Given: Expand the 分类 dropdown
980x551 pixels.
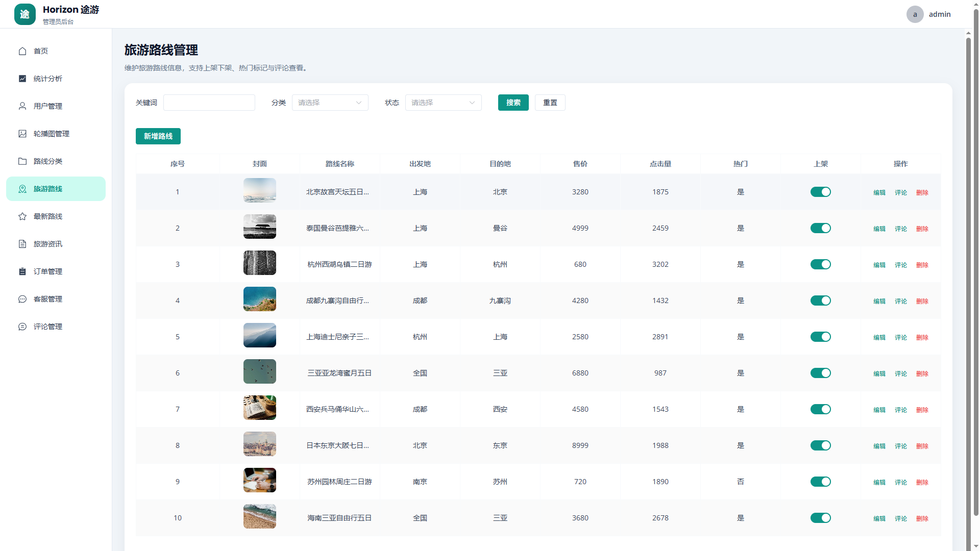Looking at the screenshot, I should pyautogui.click(x=330, y=103).
